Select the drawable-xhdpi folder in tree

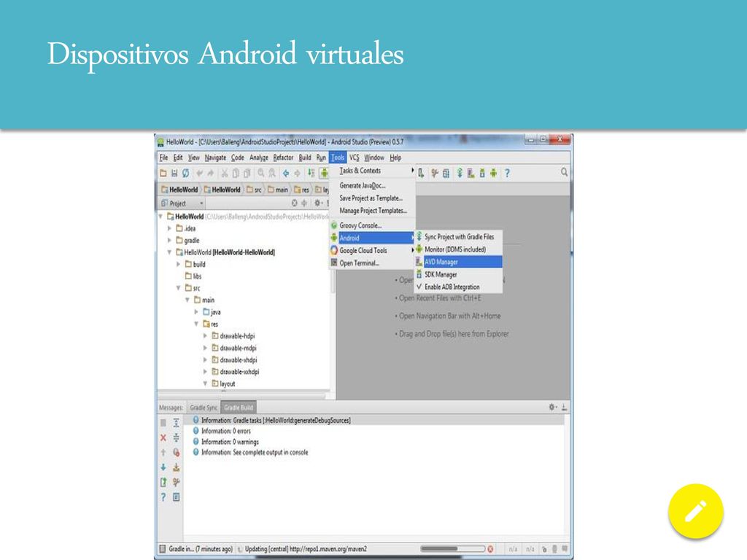(239, 360)
